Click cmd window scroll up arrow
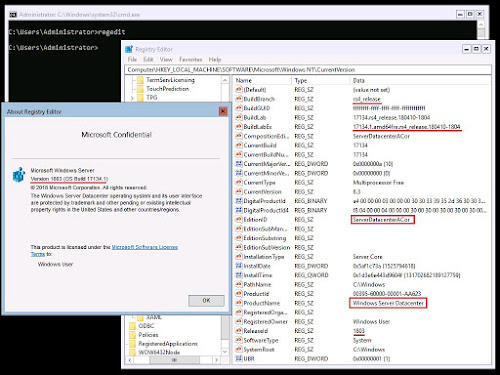Viewport: 500px width, 375px height. click(481, 24)
